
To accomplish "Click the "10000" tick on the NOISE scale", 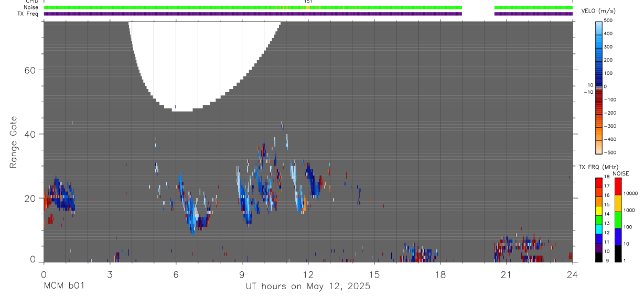I will (x=631, y=193).
